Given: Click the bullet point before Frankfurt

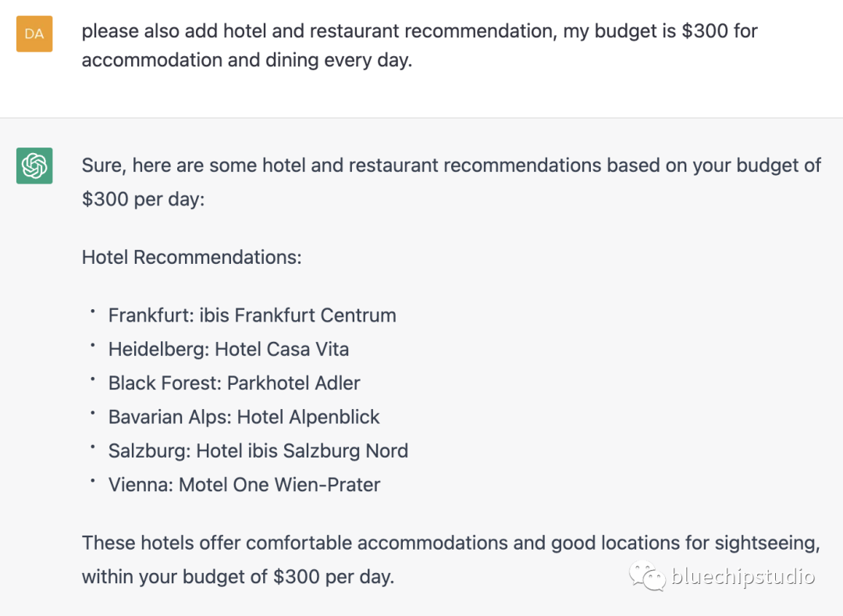Looking at the screenshot, I should click(92, 312).
